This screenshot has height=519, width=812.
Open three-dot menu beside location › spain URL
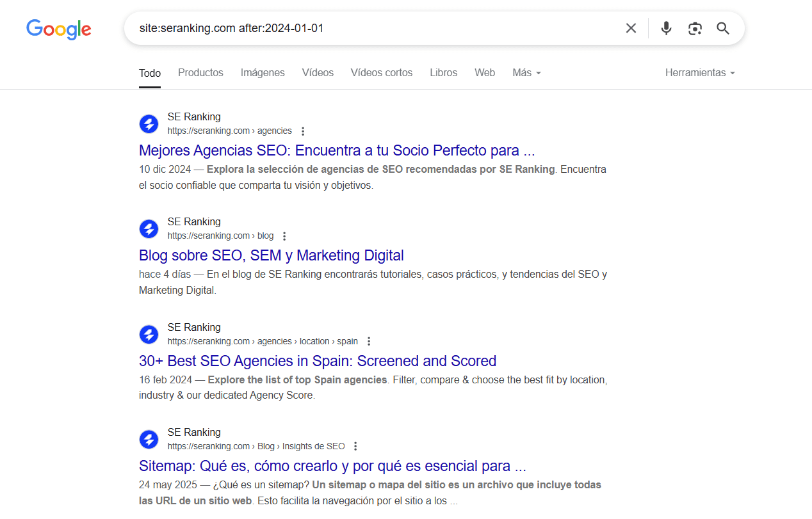coord(369,341)
